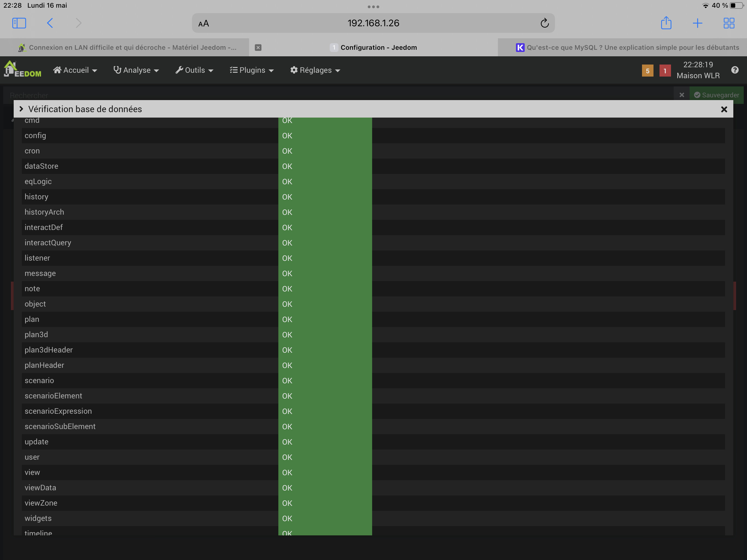Tap the 192.168.1.26 address bar

[x=373, y=23]
